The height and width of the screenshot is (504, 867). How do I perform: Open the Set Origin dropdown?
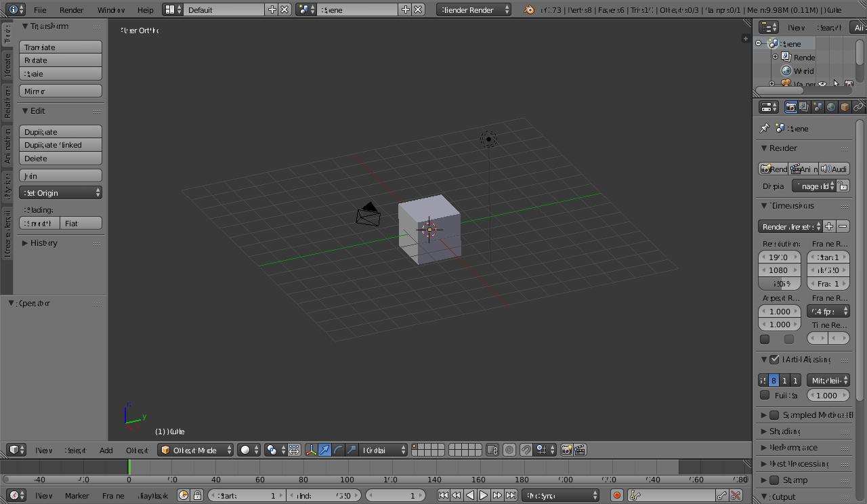coord(60,193)
